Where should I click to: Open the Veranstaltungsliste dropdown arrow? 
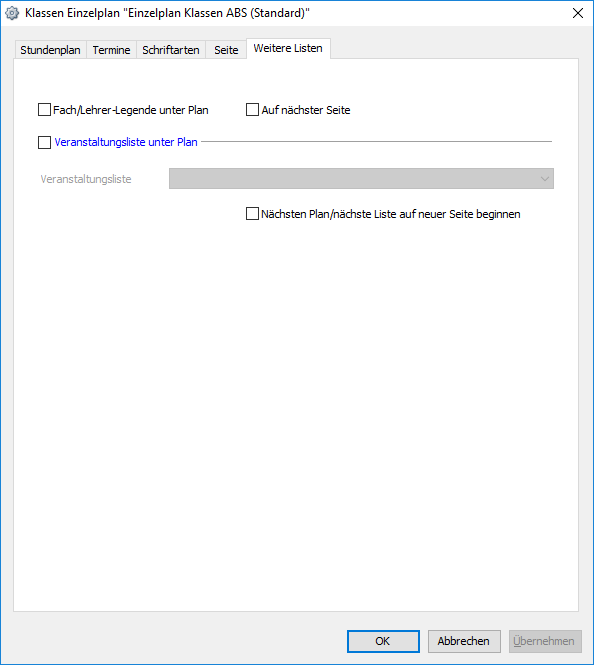[544, 179]
